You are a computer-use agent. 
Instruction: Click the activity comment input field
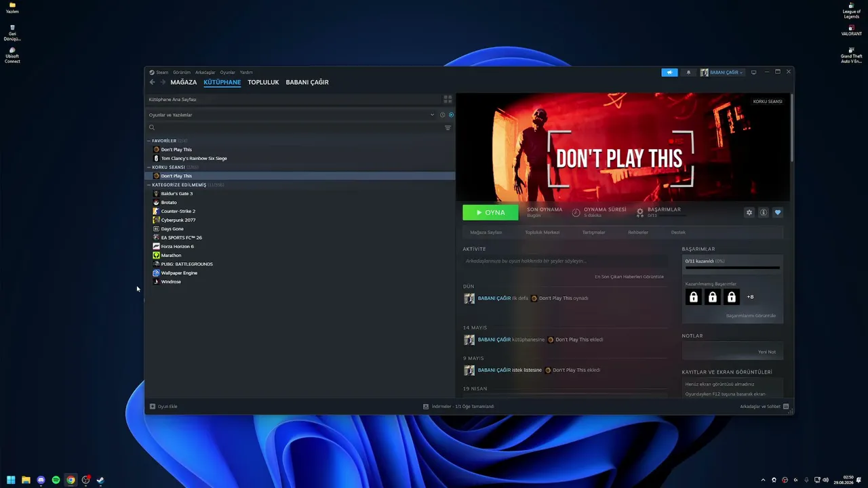coord(565,261)
